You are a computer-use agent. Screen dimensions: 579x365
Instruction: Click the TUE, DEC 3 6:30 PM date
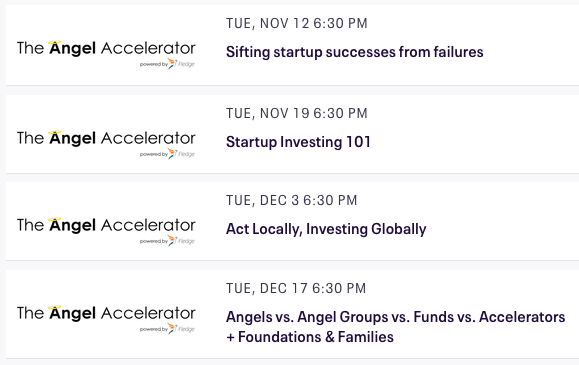click(291, 200)
